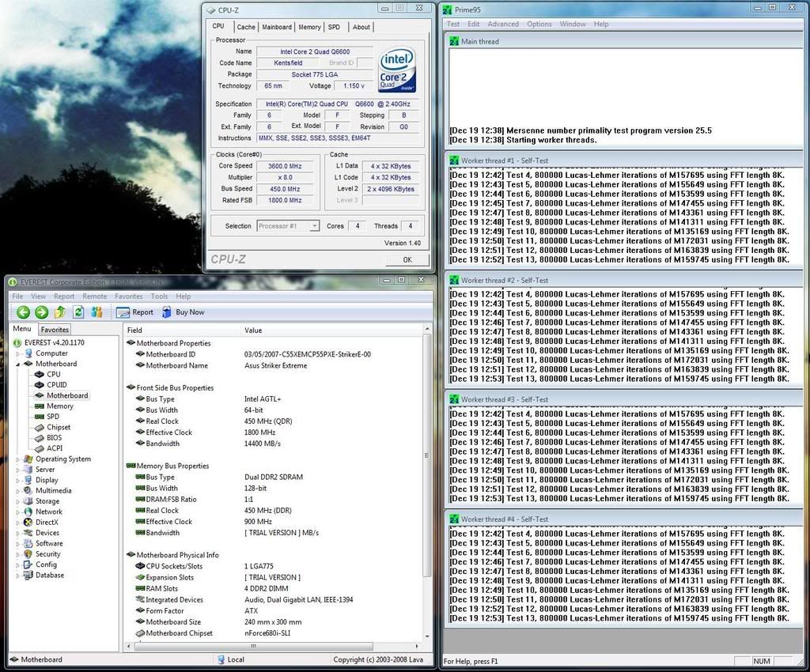
Task: Expand the Storage tree node
Action: tap(17, 501)
